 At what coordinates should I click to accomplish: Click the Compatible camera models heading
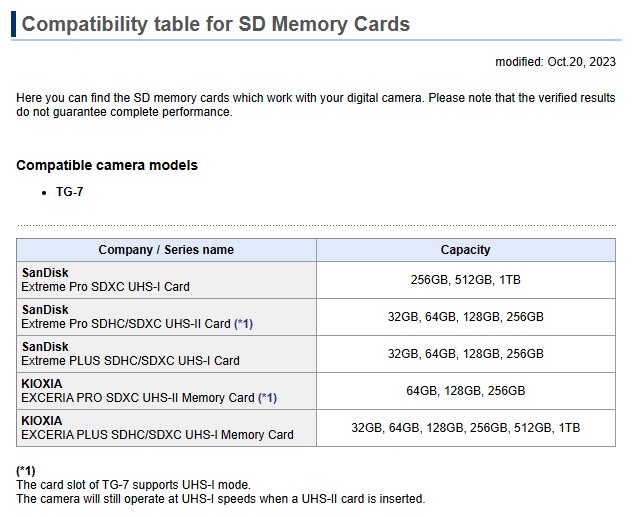107,165
